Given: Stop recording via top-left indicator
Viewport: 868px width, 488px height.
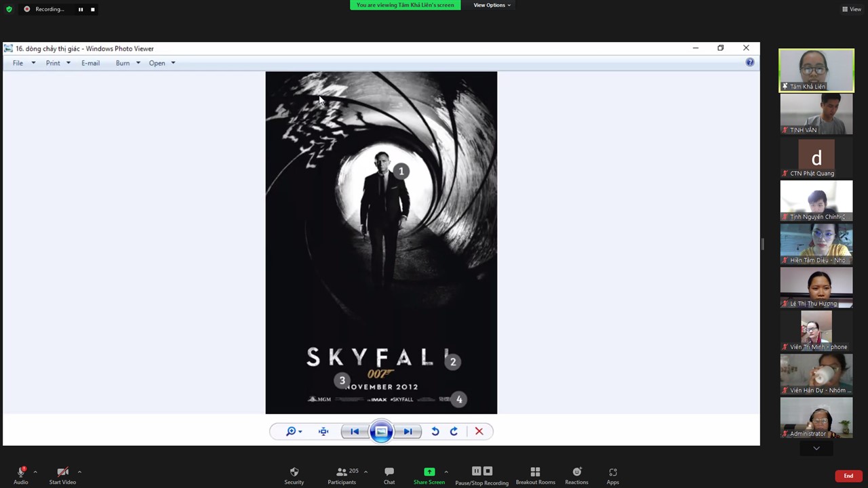Looking at the screenshot, I should [92, 9].
